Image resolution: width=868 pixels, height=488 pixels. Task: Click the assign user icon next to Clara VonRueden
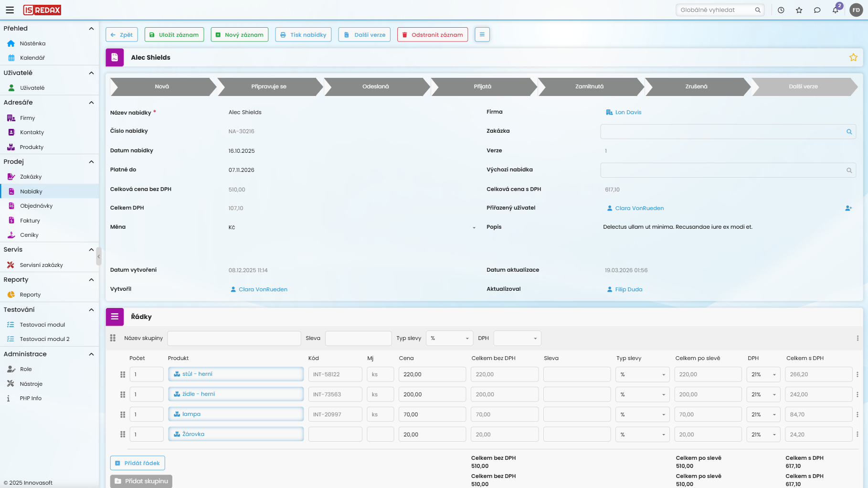848,208
